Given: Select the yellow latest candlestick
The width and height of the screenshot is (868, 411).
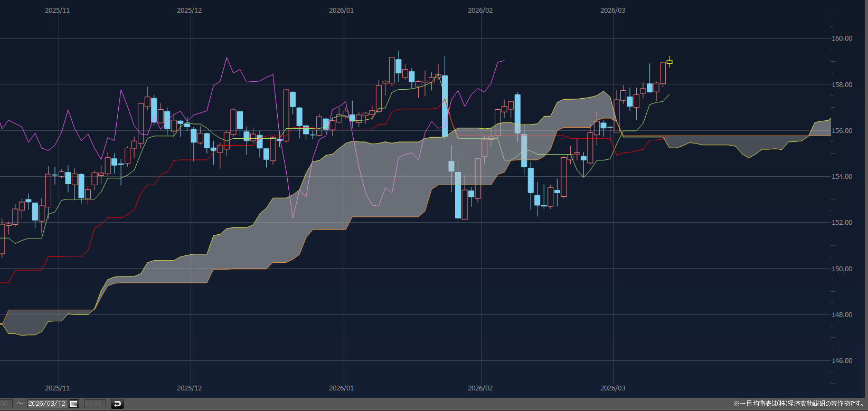Looking at the screenshot, I should click(x=669, y=62).
